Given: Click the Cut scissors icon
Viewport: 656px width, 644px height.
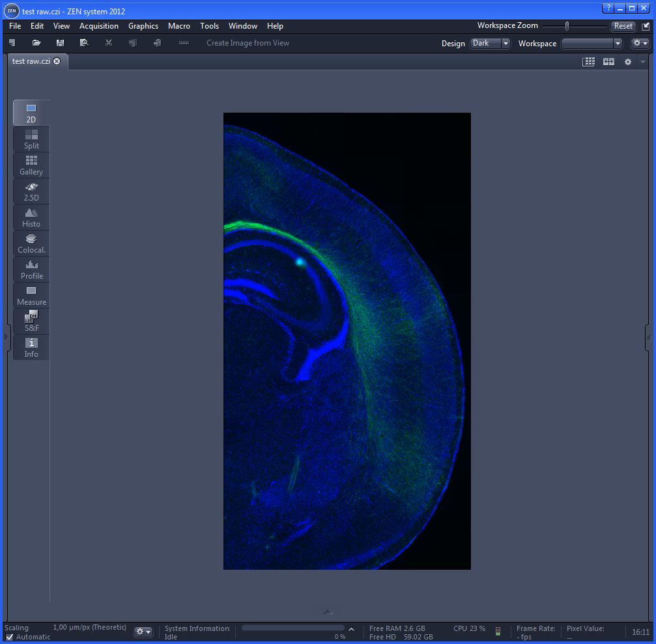Looking at the screenshot, I should tap(109, 43).
